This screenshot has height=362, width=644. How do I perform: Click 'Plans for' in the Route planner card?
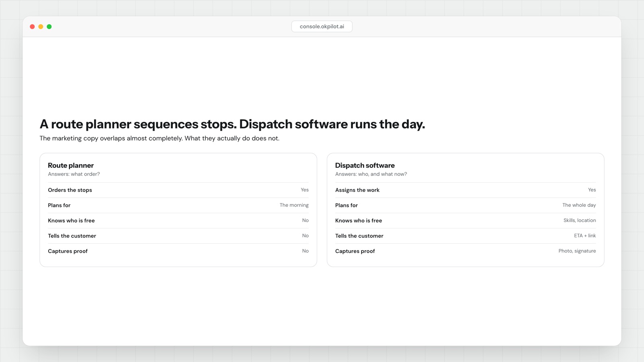(59, 206)
